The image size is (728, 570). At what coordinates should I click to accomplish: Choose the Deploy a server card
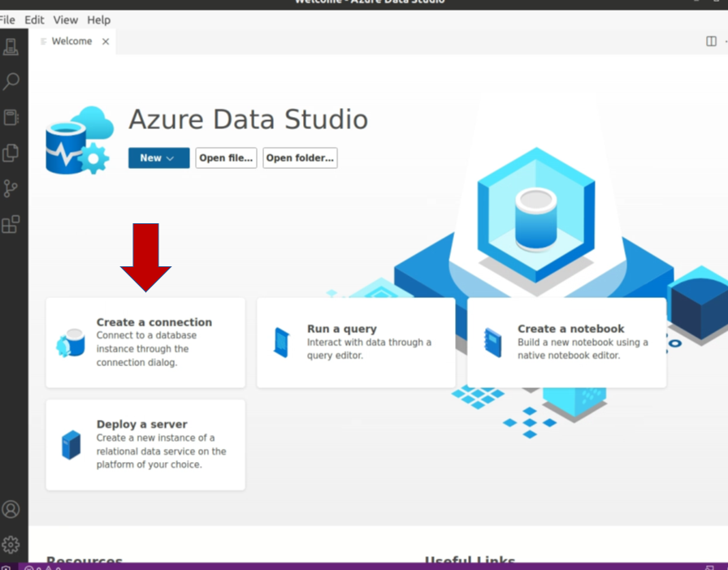145,445
